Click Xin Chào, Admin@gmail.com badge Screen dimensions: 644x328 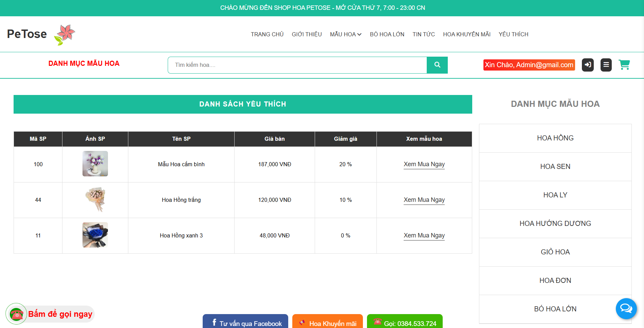coord(529,65)
